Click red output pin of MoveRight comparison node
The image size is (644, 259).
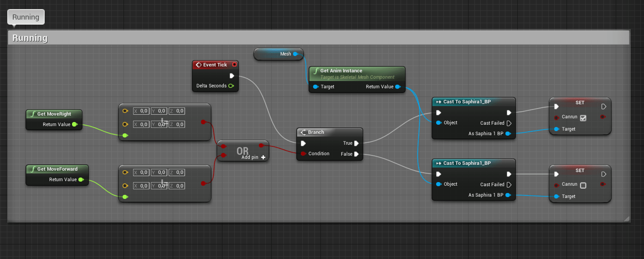click(x=203, y=122)
